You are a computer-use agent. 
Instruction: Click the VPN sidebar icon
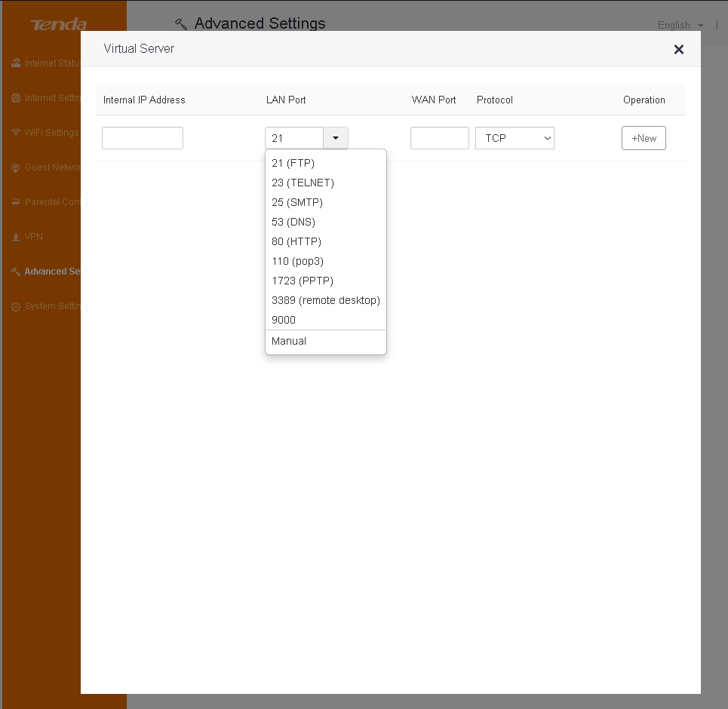click(16, 237)
